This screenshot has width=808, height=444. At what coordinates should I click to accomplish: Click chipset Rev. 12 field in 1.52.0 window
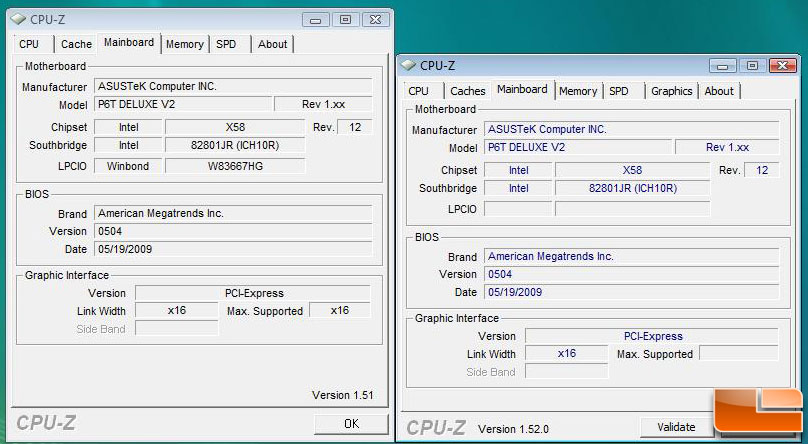tap(762, 170)
